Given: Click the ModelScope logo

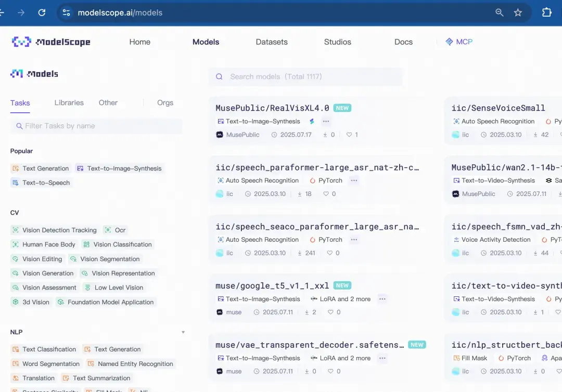Looking at the screenshot, I should pos(50,42).
